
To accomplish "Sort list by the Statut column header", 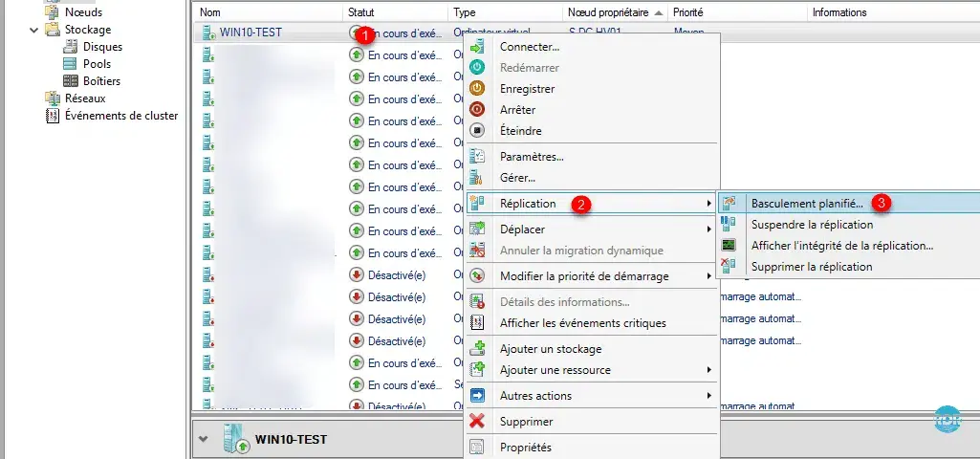I will (396, 12).
